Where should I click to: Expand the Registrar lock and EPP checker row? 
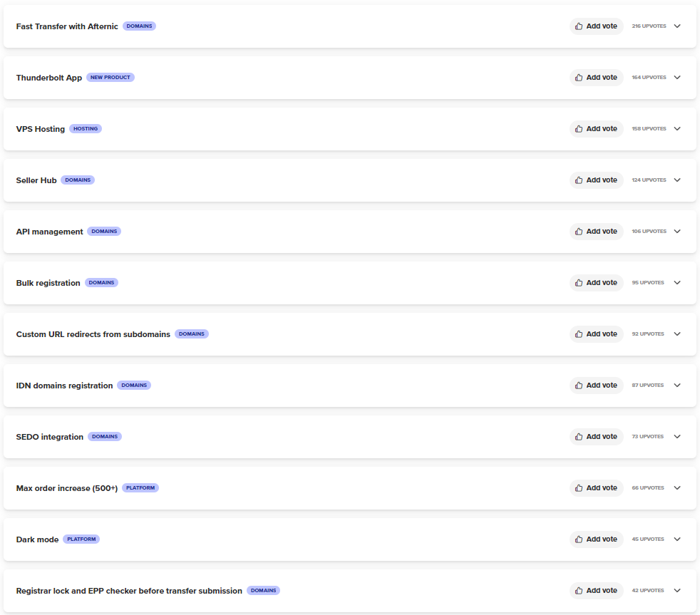[x=677, y=591]
